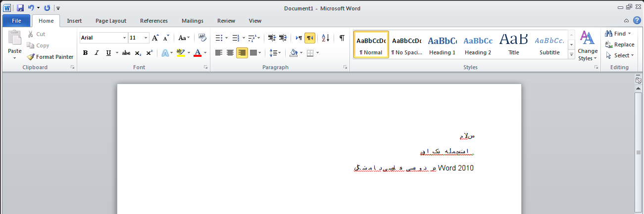This screenshot has width=644, height=214.
Task: Click the Replace button
Action: coord(620,44)
